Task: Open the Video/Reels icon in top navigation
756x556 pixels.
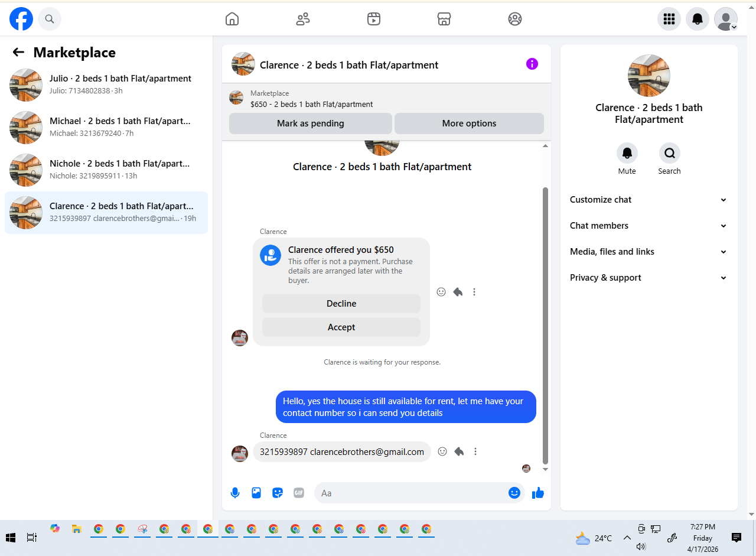Action: tap(373, 19)
